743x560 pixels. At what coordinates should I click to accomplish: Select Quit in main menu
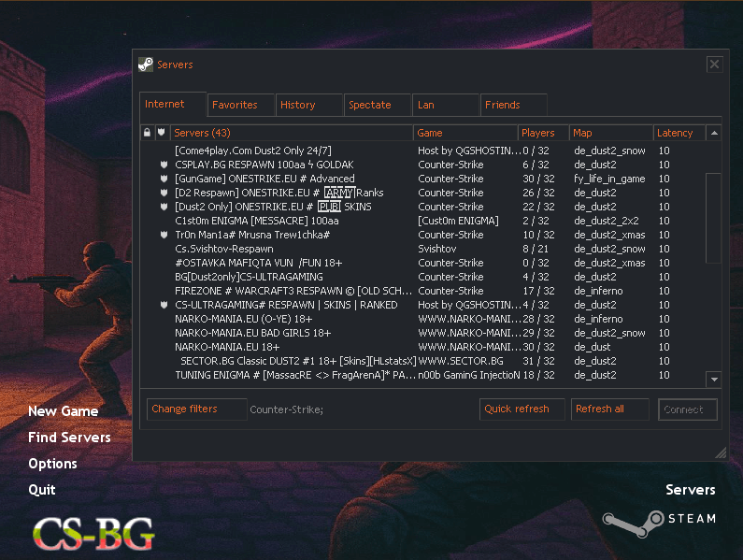pyautogui.click(x=42, y=489)
